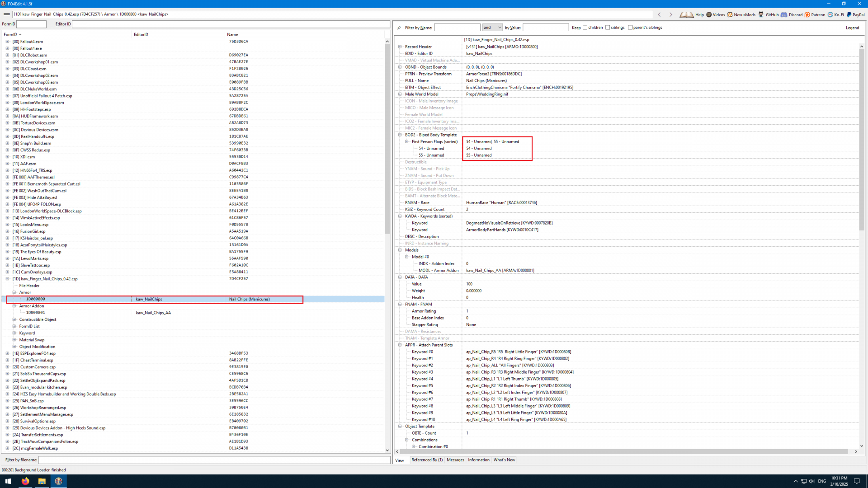This screenshot has width=868, height=488.
Task: Click the horizontal scrollbar in record view
Action: pos(624,451)
